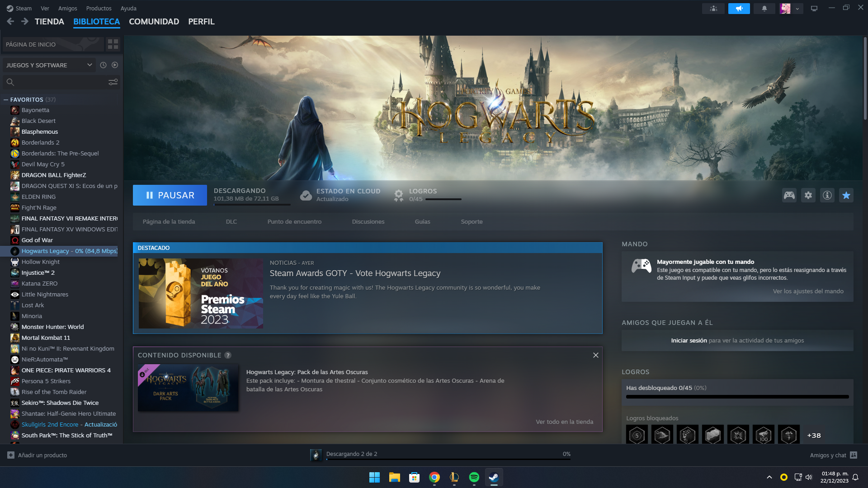Screen dimensions: 868x488
Task: Open game settings gear icon
Action: click(x=808, y=195)
